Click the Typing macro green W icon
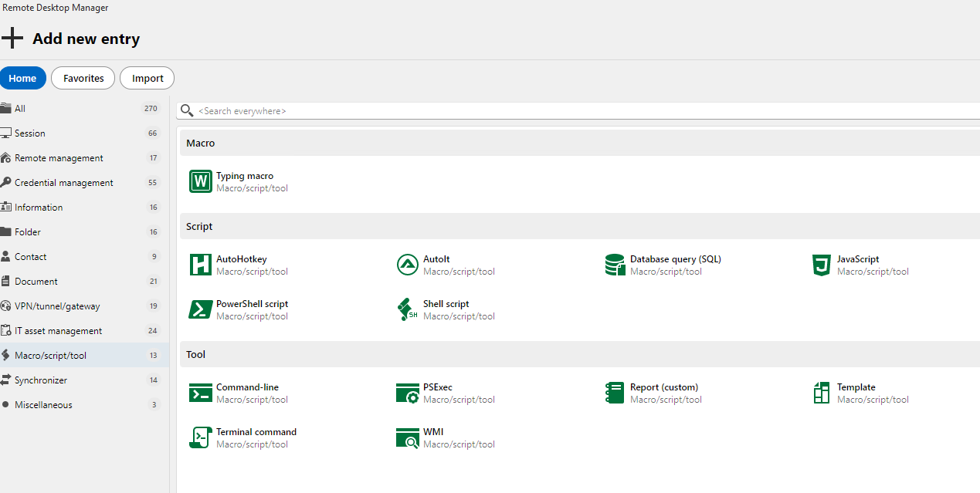Viewport: 980px width, 493px height. point(201,181)
